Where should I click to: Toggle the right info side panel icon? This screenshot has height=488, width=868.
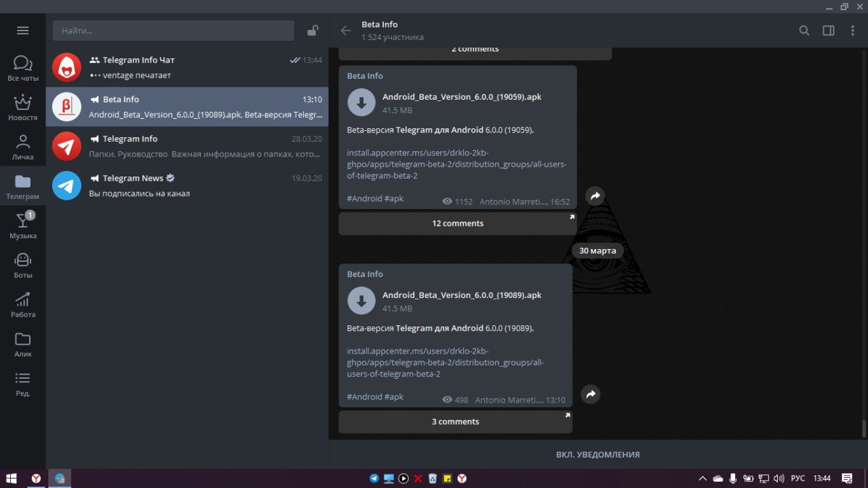pyautogui.click(x=829, y=31)
